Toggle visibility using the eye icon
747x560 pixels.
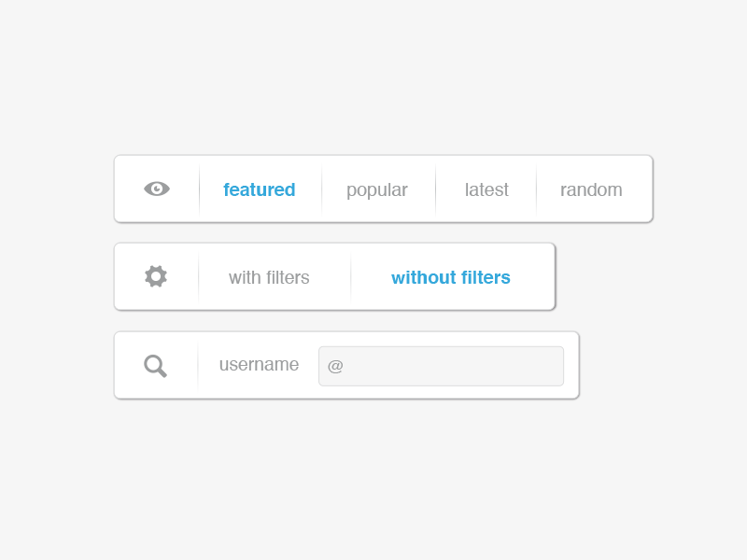(x=157, y=189)
